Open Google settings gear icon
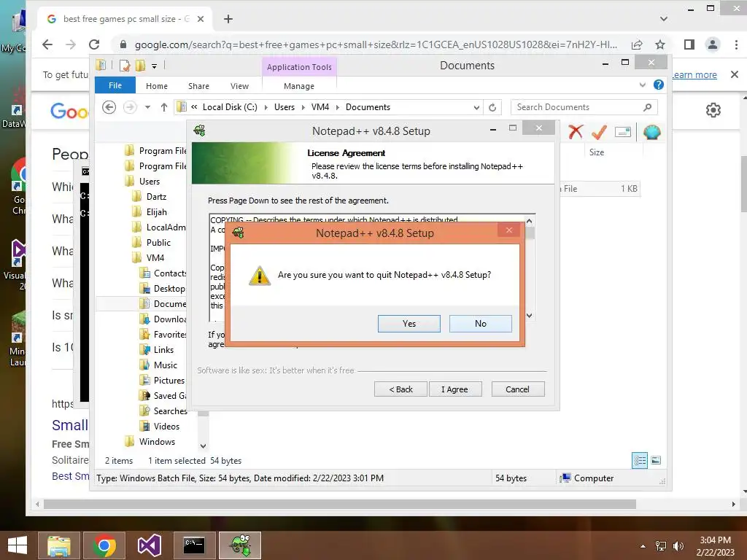This screenshot has height=560, width=747. tap(713, 111)
